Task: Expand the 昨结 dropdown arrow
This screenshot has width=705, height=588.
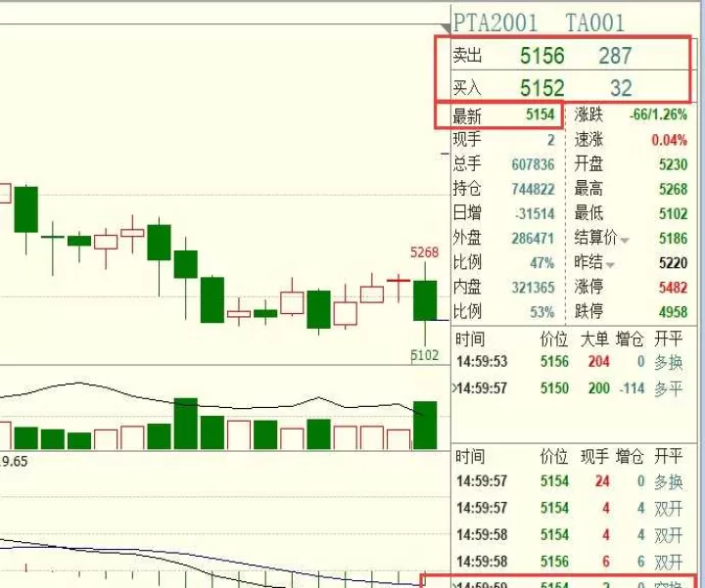Action: click(x=610, y=265)
